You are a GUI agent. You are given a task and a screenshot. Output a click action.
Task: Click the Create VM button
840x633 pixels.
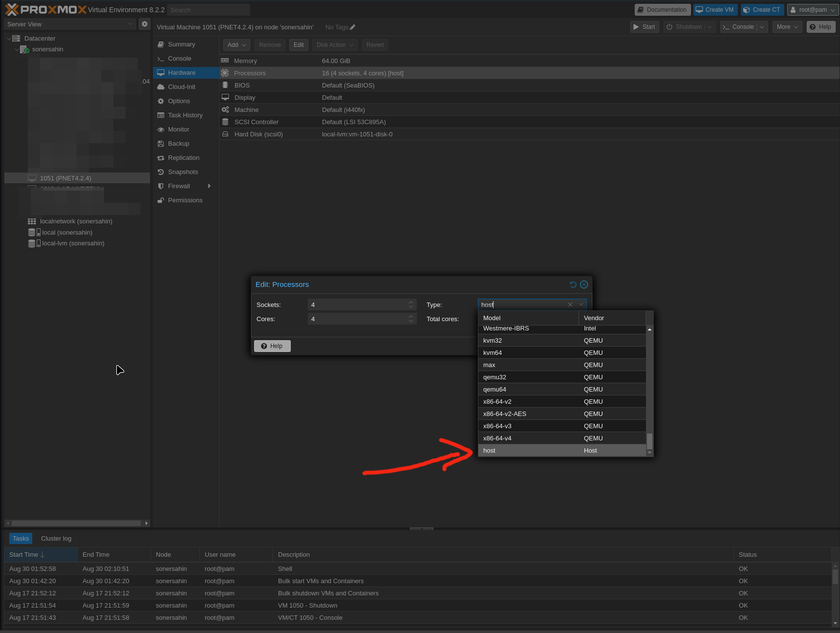[x=715, y=10]
